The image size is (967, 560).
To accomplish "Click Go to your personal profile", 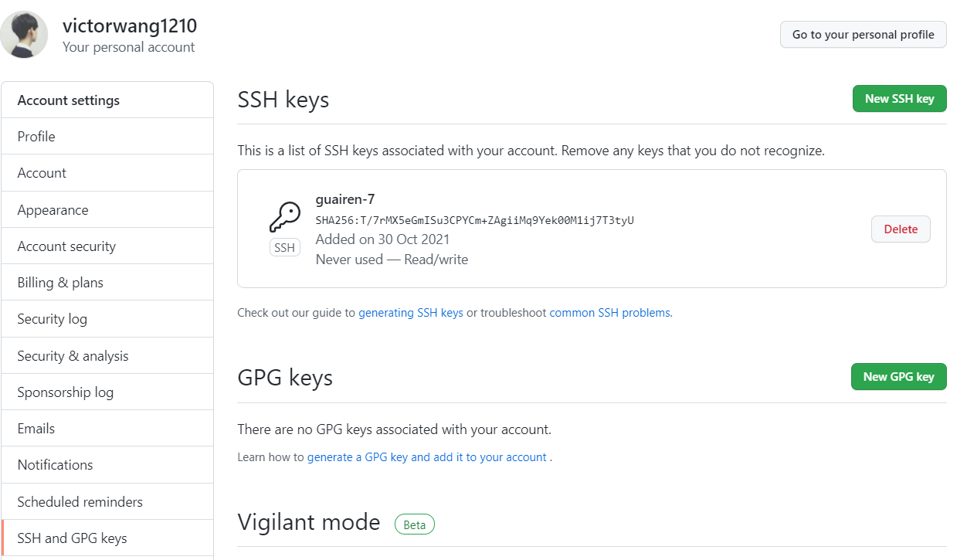I will pos(863,34).
